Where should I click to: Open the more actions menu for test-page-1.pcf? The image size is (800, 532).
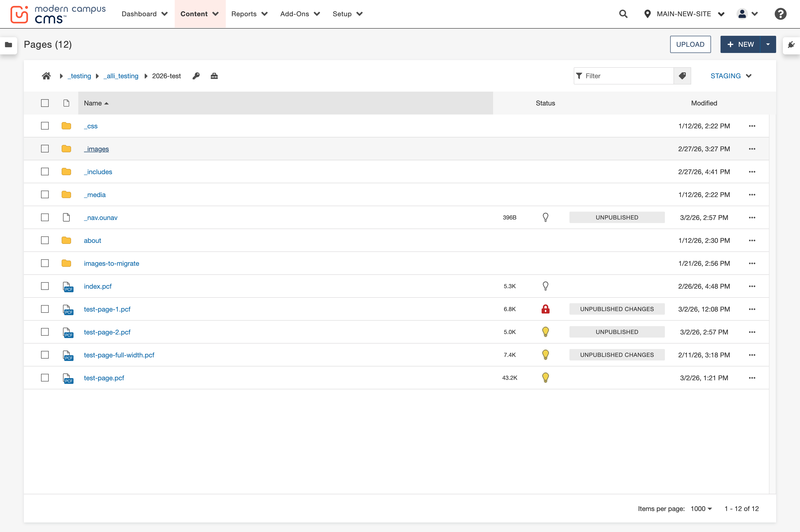(752, 309)
